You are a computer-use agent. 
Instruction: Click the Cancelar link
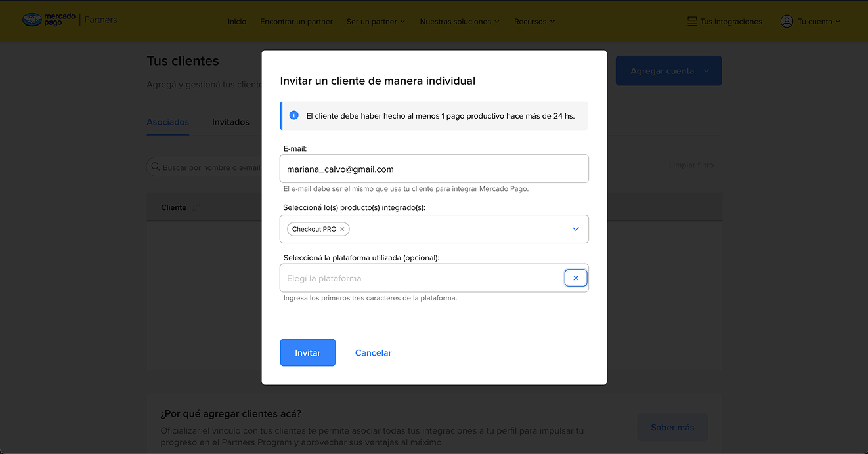point(373,353)
